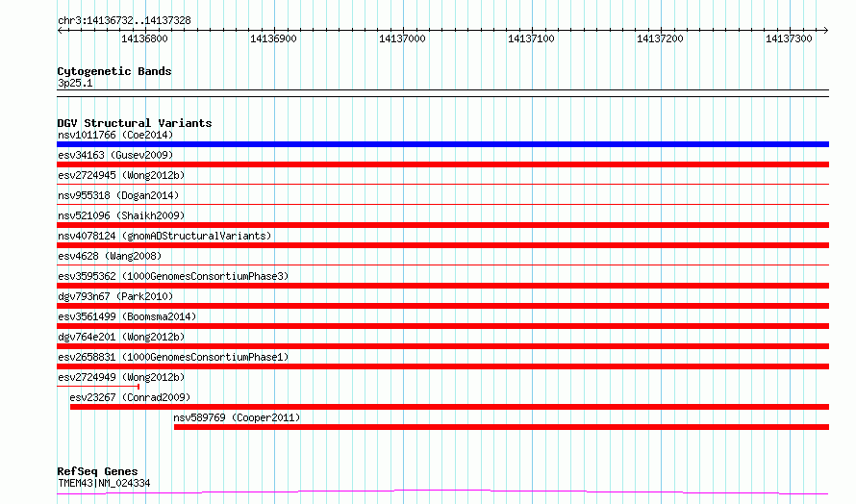Click the esv34163 (Gusev2009) label
The height and width of the screenshot is (504, 856).
115,155
